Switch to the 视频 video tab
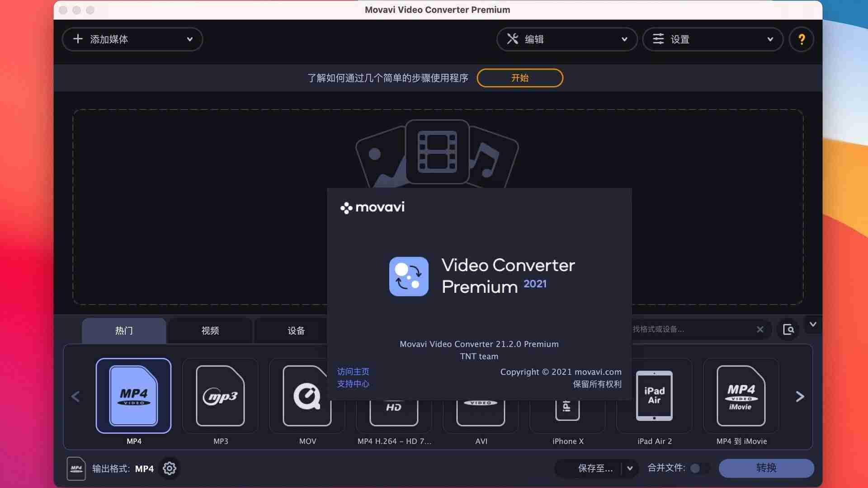Image resolution: width=868 pixels, height=488 pixels. coord(210,331)
